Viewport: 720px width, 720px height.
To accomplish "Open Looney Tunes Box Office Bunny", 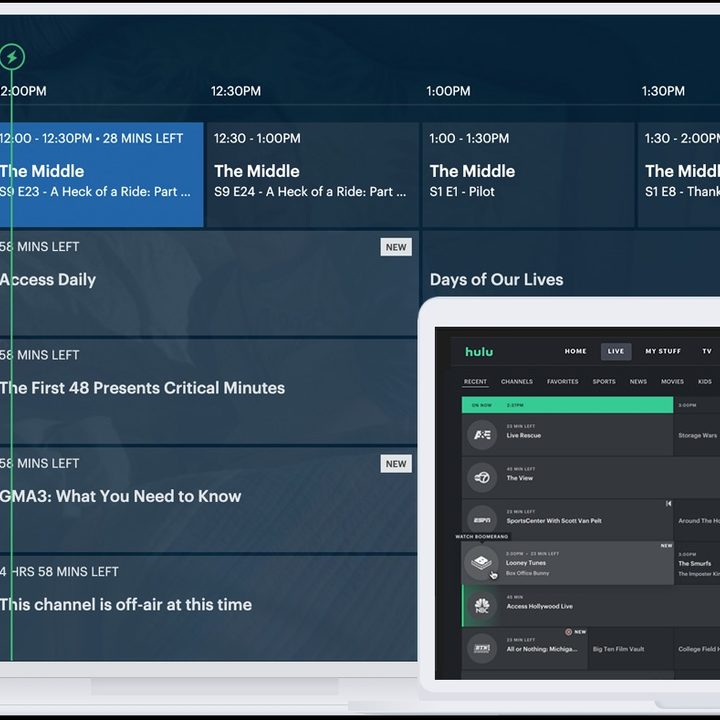I will [x=568, y=563].
